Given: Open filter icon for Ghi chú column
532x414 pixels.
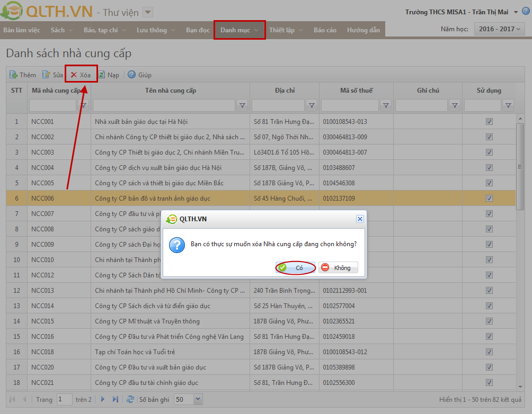Looking at the screenshot, I should coord(455,105).
